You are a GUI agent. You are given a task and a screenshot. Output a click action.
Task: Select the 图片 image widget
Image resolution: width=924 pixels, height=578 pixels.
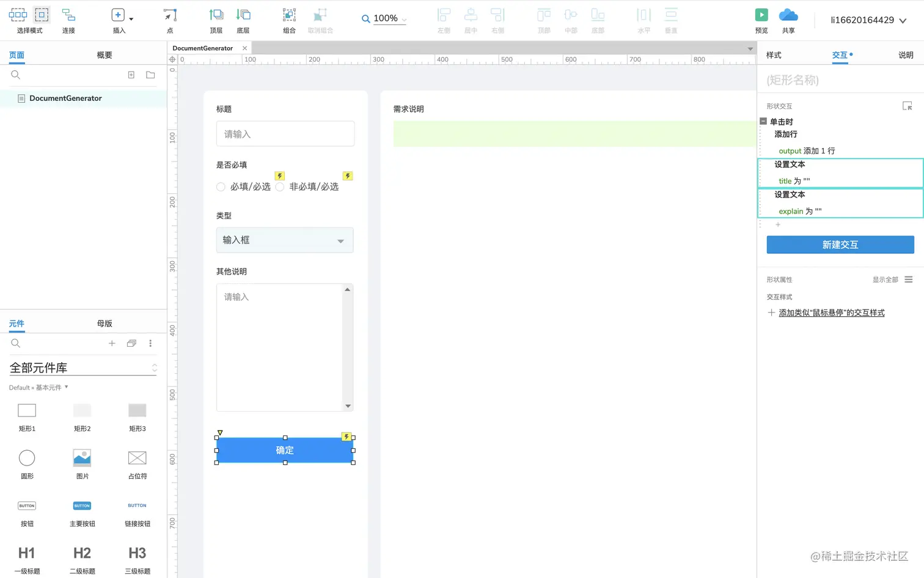[82, 464]
